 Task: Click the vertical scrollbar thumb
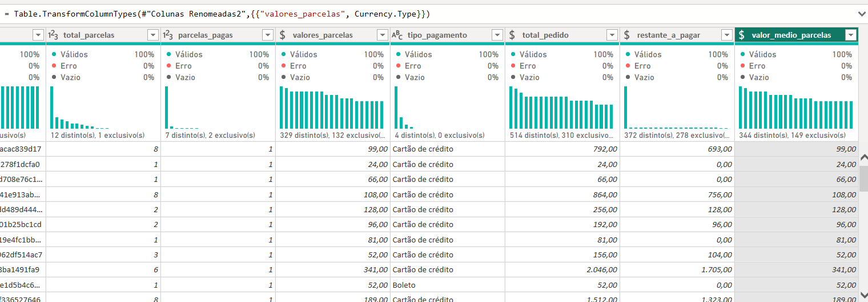[863, 176]
